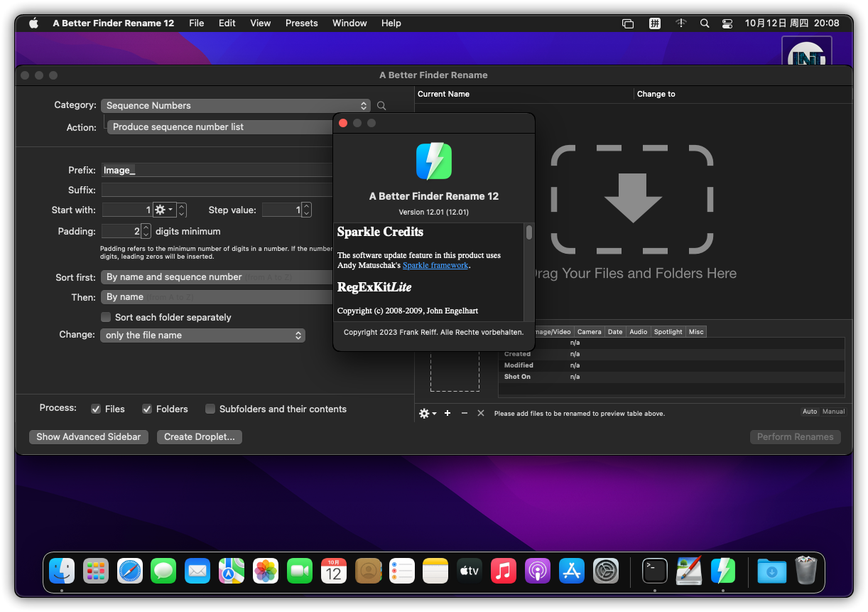This screenshot has height=612, width=868.
Task: Enable Subfolders and their contents
Action: point(210,409)
